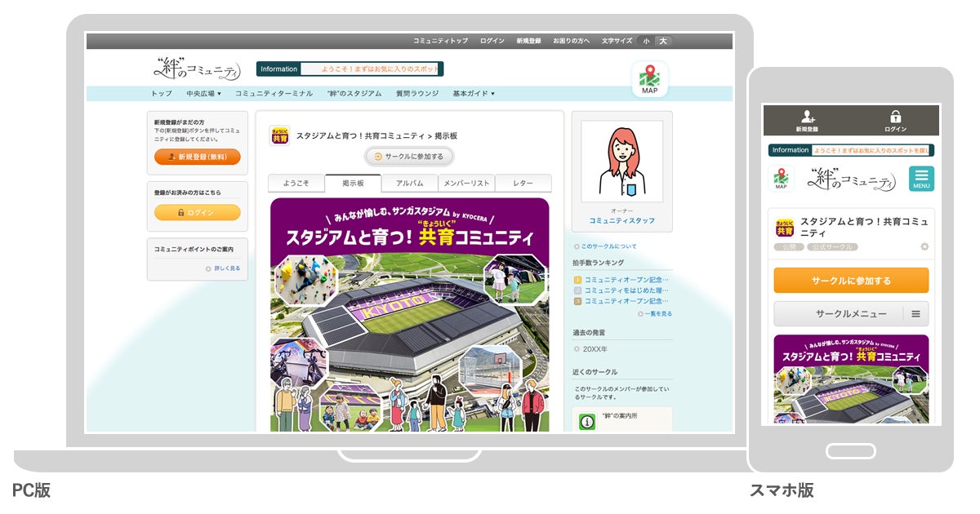Open the トップ navigation item
The image size is (980, 514).
(162, 94)
